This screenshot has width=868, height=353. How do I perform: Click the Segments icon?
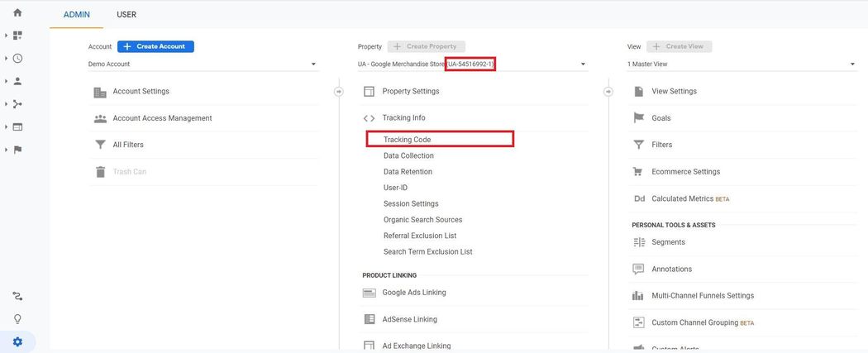[x=639, y=242]
